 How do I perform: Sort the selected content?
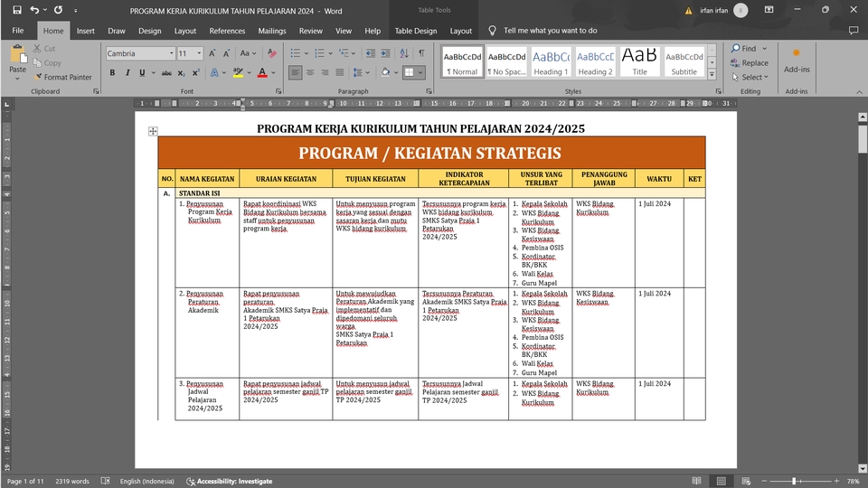coord(404,53)
